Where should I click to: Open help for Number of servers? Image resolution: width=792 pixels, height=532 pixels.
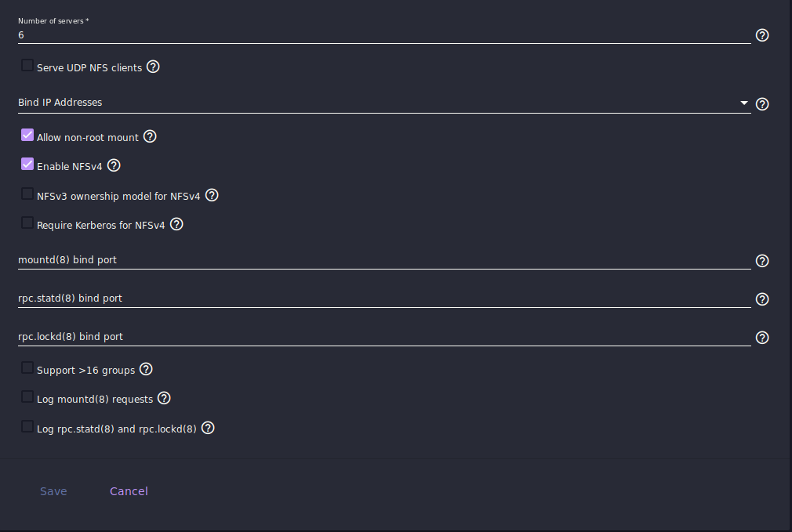click(x=761, y=35)
